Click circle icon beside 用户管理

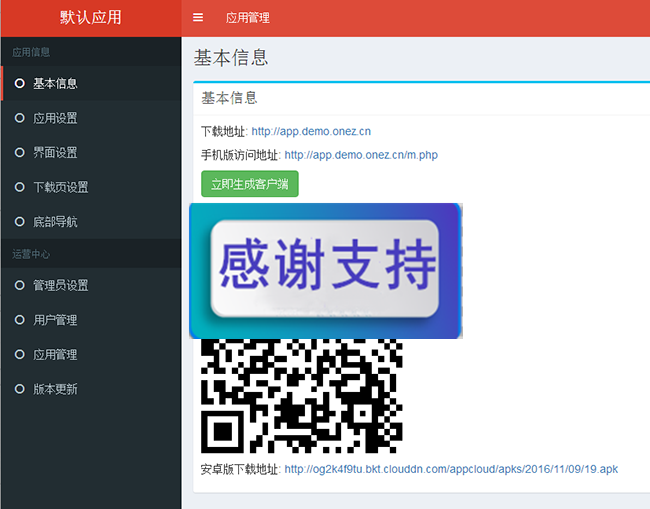[x=19, y=320]
